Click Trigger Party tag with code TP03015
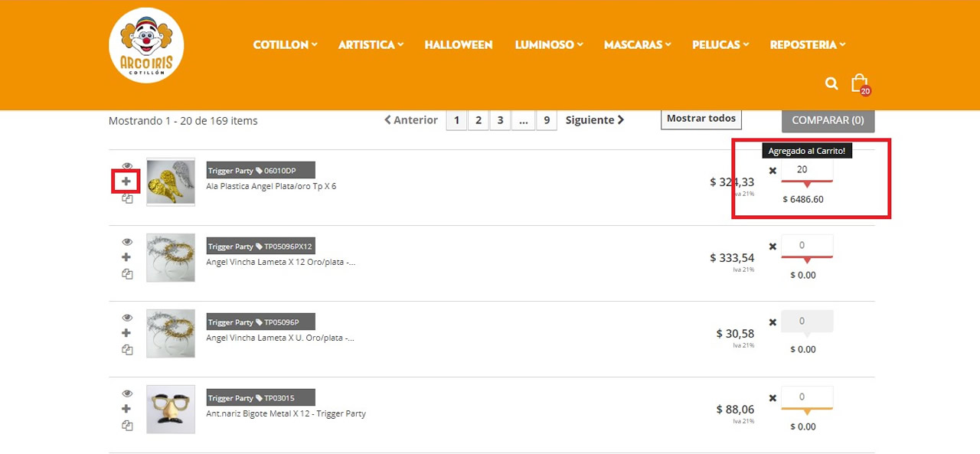Screen dimensions: 980x454 (x=260, y=398)
